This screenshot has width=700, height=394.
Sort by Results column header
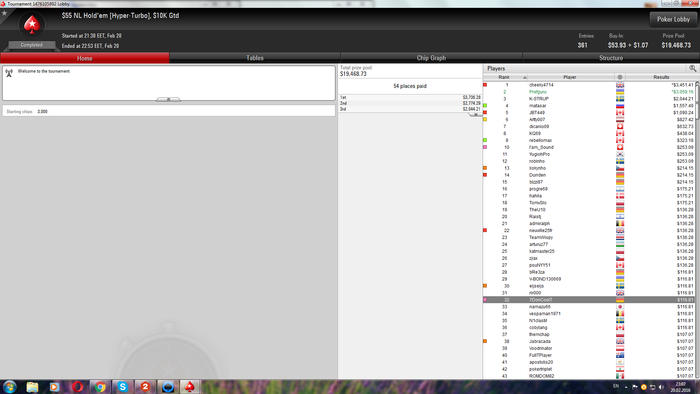coord(661,77)
